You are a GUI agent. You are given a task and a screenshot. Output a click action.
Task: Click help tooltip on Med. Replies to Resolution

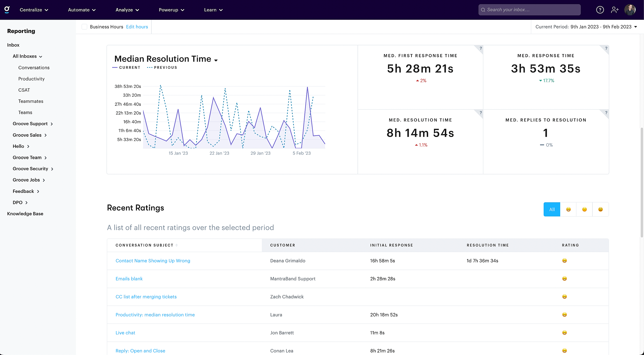coord(606,113)
